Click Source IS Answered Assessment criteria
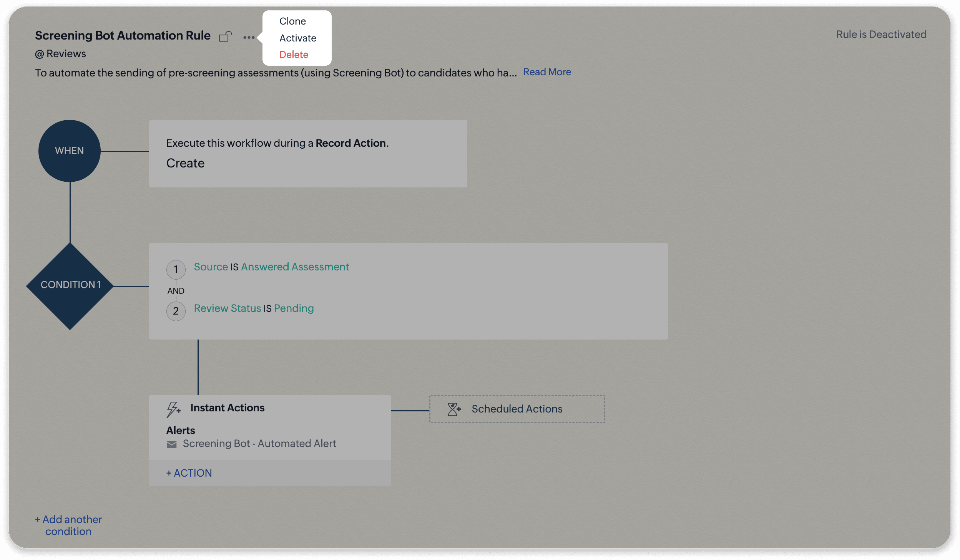This screenshot has width=960, height=560. [271, 267]
